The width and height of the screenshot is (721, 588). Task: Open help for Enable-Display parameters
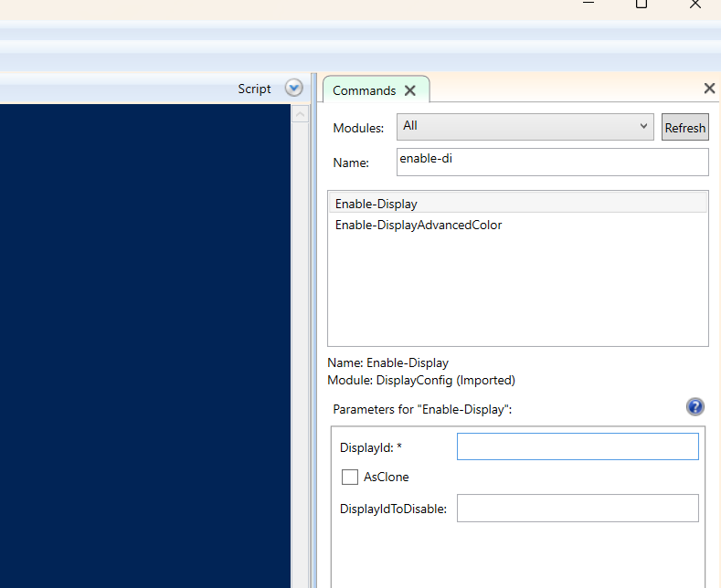pyautogui.click(x=695, y=407)
